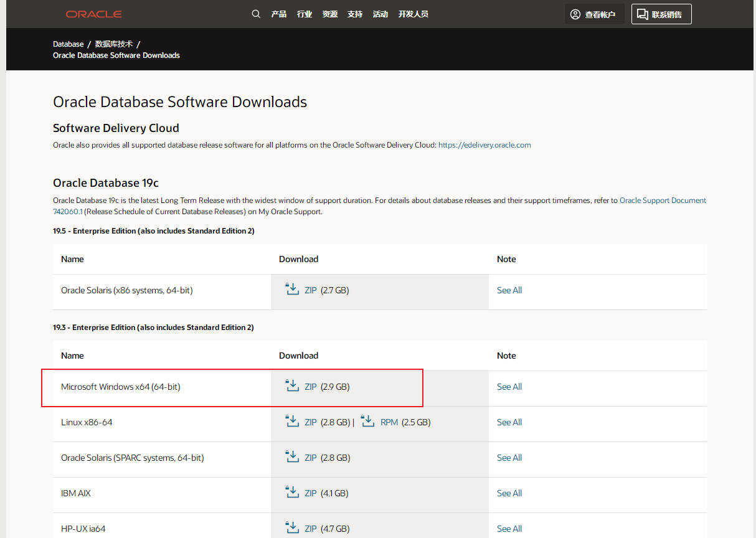
Task: Open the search magnifier icon
Action: [x=256, y=14]
